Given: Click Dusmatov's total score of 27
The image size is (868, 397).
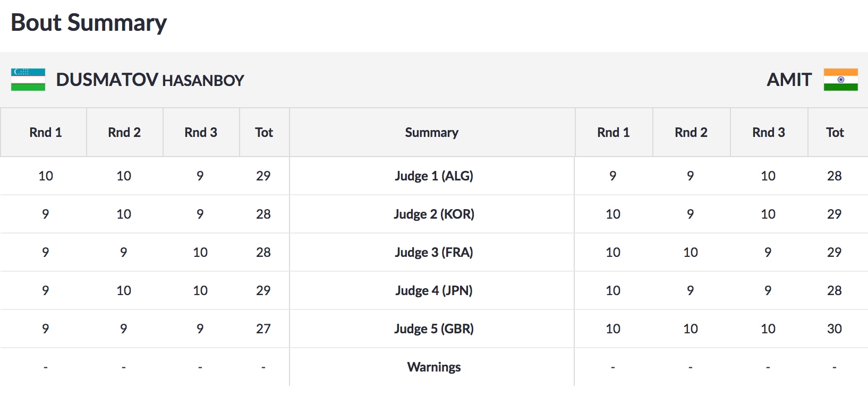Looking at the screenshot, I should pos(263,329).
